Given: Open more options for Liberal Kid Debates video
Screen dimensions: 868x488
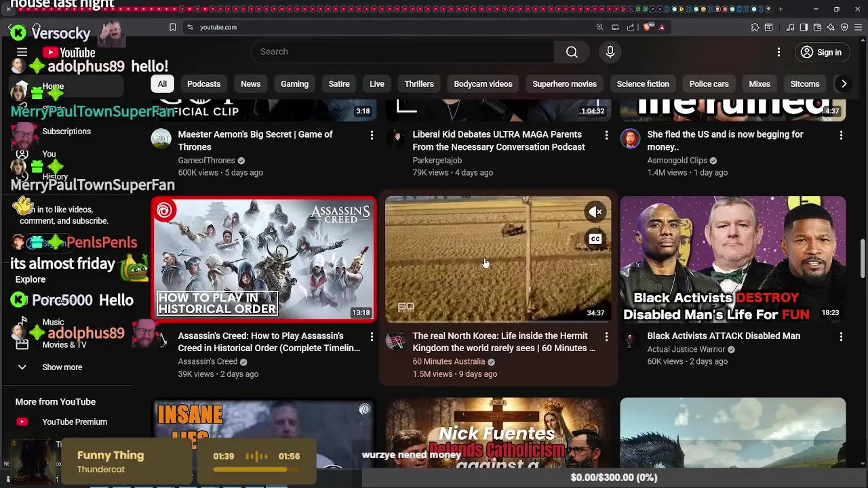Looking at the screenshot, I should pos(606,136).
